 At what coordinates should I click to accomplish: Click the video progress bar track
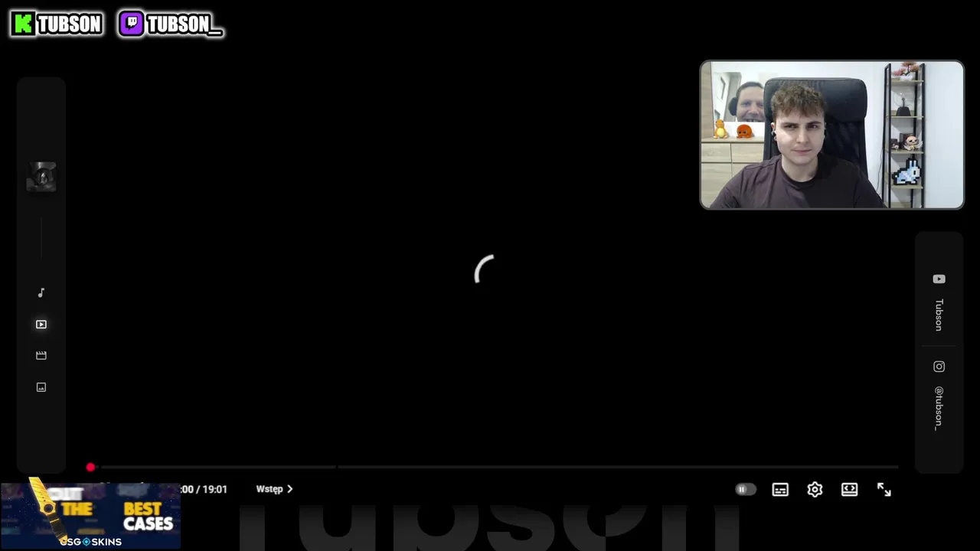[494, 467]
